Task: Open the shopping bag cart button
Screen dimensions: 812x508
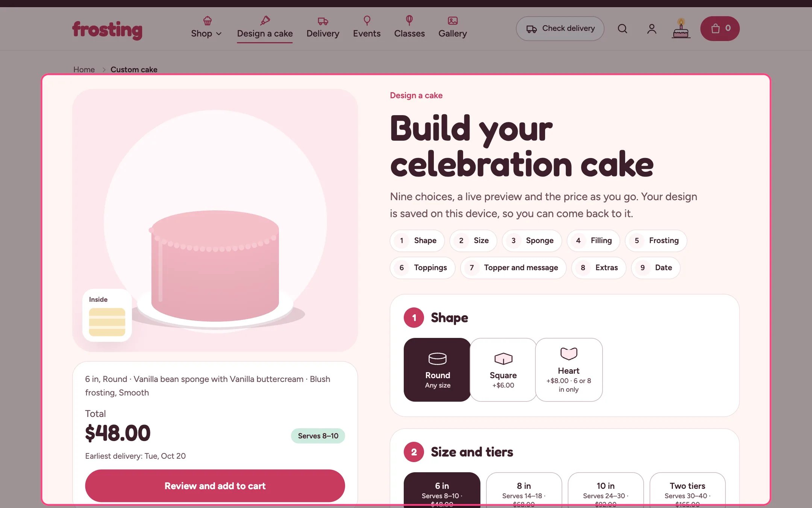Action: (720, 29)
